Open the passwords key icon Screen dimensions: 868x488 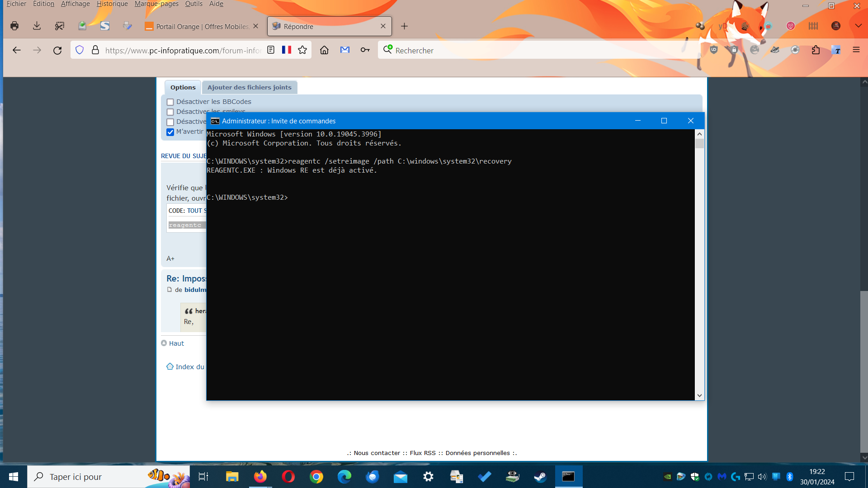click(x=365, y=50)
